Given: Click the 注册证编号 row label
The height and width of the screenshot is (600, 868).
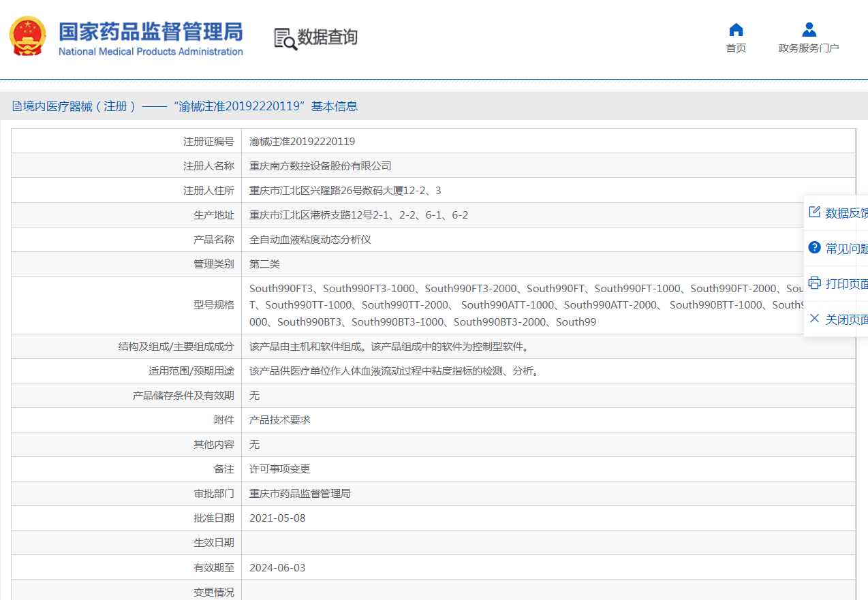Looking at the screenshot, I should click(208, 142).
